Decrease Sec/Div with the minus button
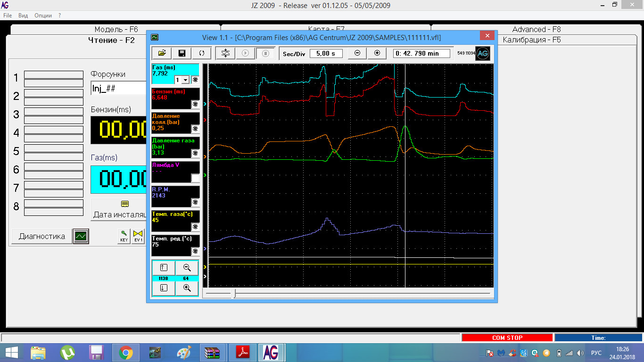 pos(357,53)
